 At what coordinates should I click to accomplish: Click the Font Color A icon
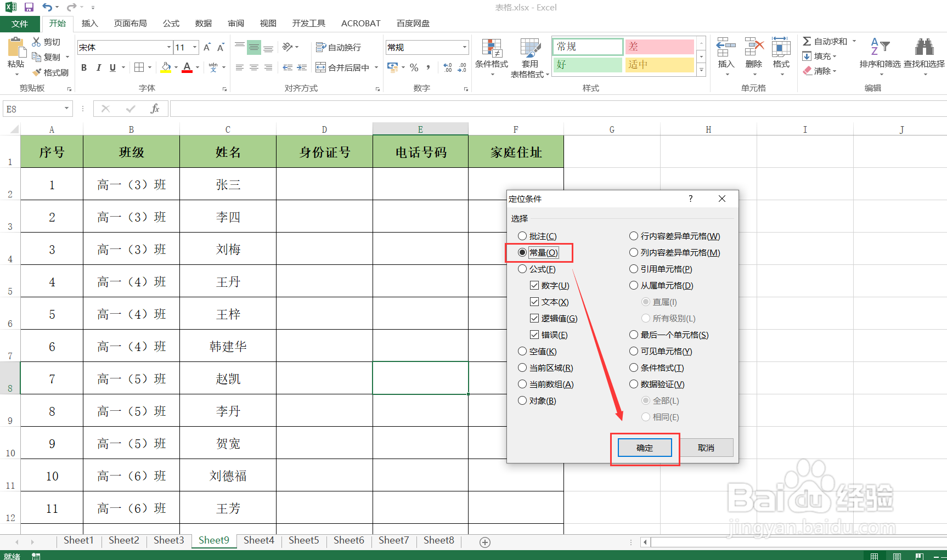(187, 67)
